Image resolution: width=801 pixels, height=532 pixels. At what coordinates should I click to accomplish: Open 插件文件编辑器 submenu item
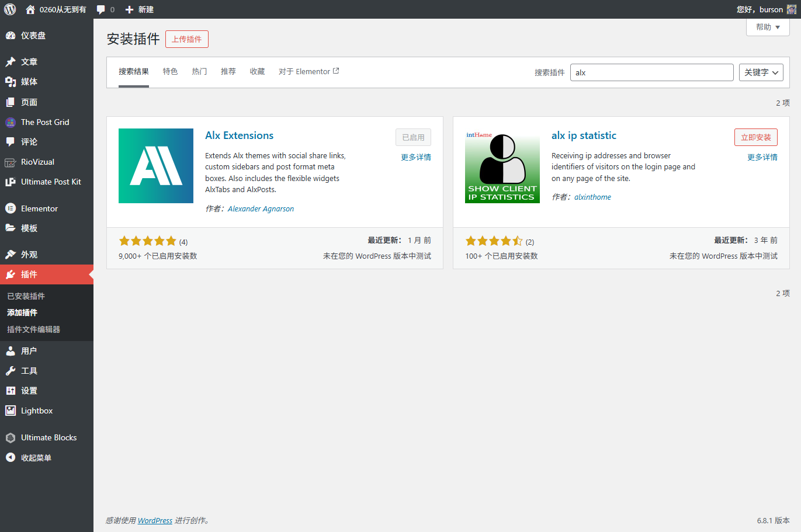(33, 329)
